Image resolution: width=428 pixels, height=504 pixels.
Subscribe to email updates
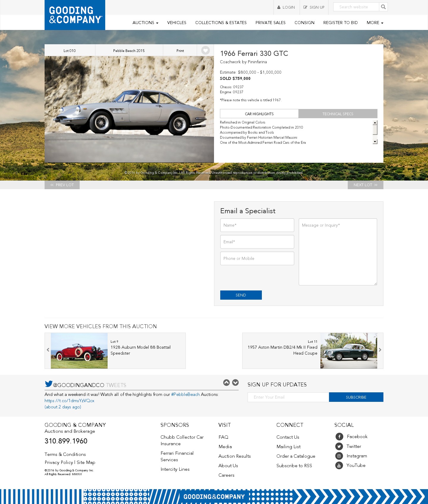tap(356, 397)
